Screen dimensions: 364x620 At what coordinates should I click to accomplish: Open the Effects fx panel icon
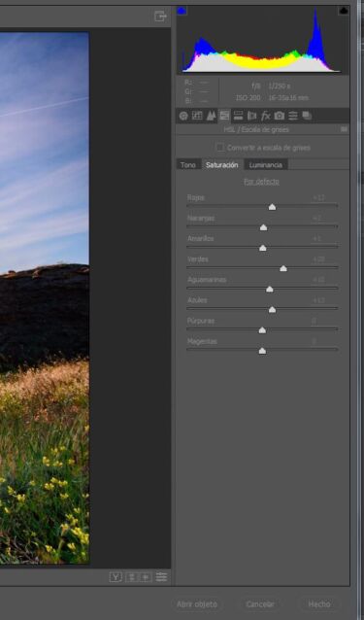266,116
